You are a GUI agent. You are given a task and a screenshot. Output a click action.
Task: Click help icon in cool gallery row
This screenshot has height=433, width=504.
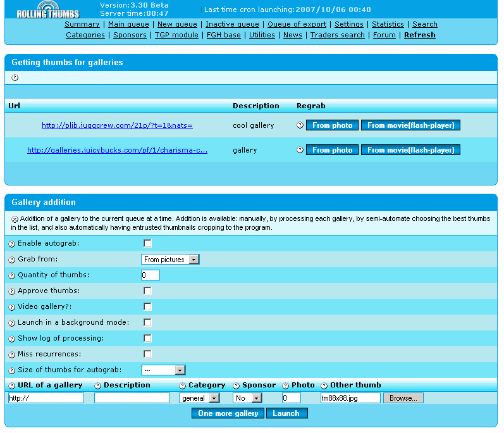click(x=300, y=125)
